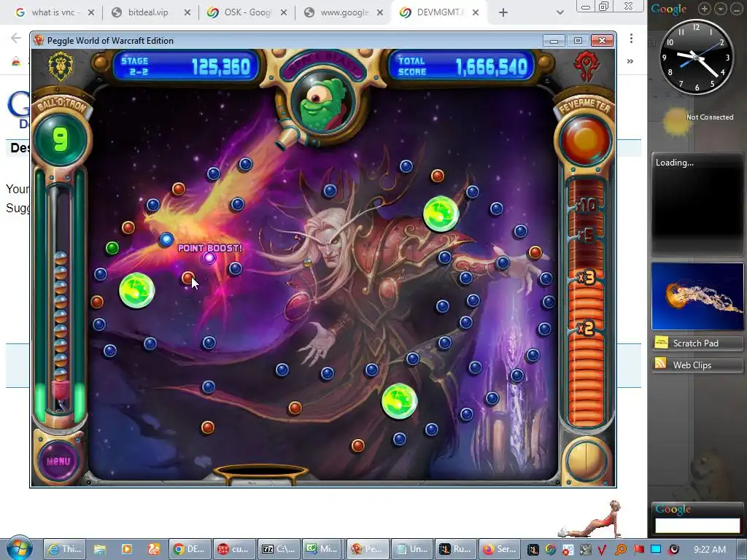Click the STAGE 2-2 label
Viewport: 747px width, 560px height.
pos(135,66)
